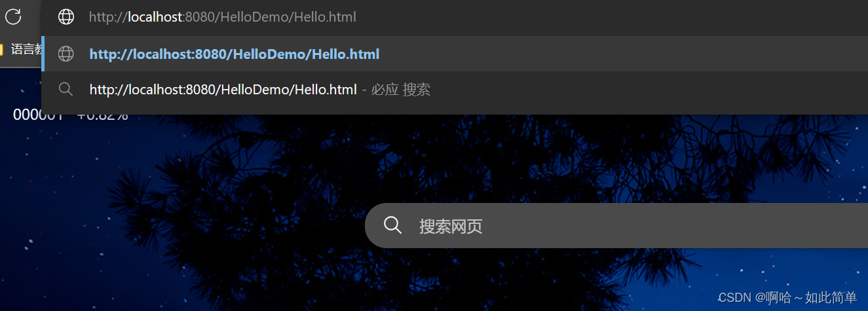The height and width of the screenshot is (311, 868).
Task: Choose the Hello.html 必应 搜索 suggestion
Action: (x=455, y=89)
